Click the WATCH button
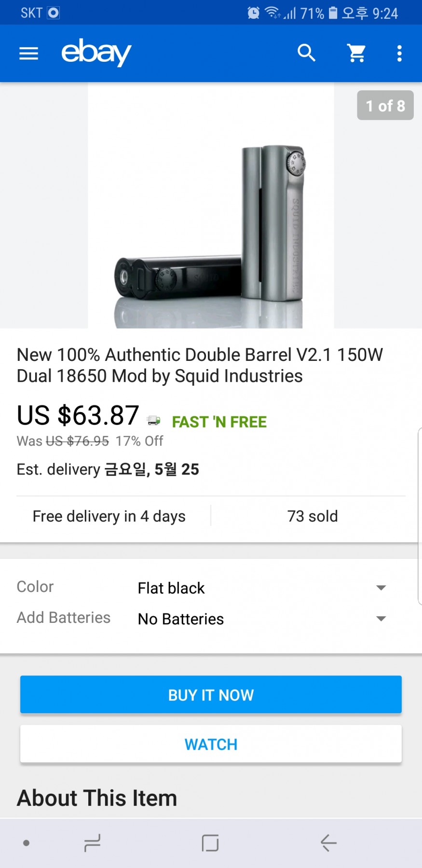 [211, 744]
